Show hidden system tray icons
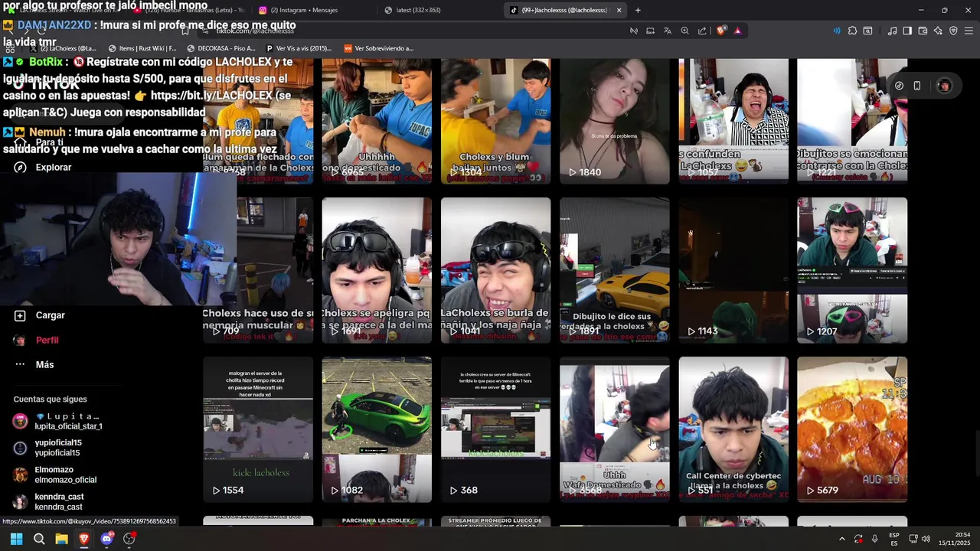This screenshot has height=551, width=980. tap(841, 539)
